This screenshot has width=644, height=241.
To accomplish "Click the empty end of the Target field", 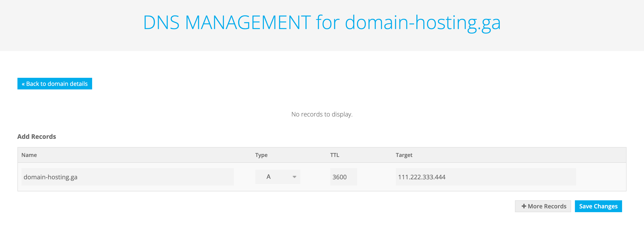I will (538, 177).
